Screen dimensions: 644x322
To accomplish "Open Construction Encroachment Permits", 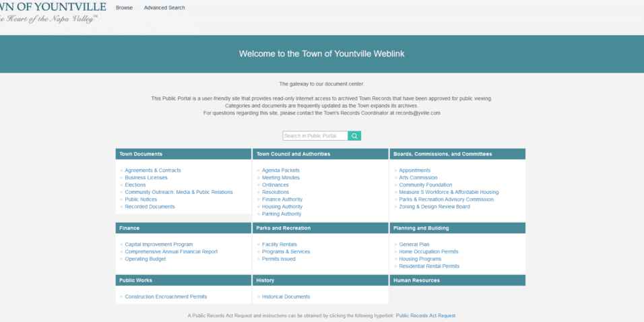I will [x=166, y=296].
